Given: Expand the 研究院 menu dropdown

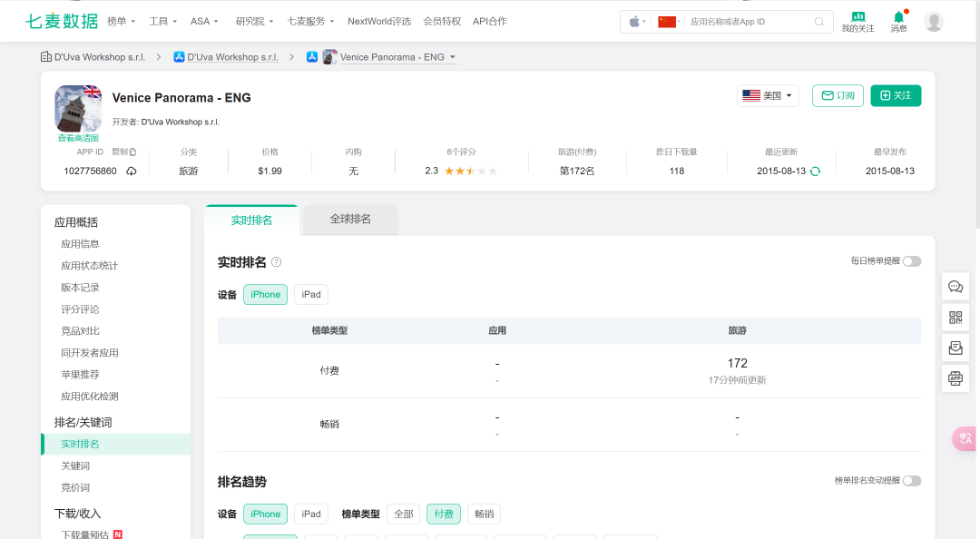Looking at the screenshot, I should (254, 21).
